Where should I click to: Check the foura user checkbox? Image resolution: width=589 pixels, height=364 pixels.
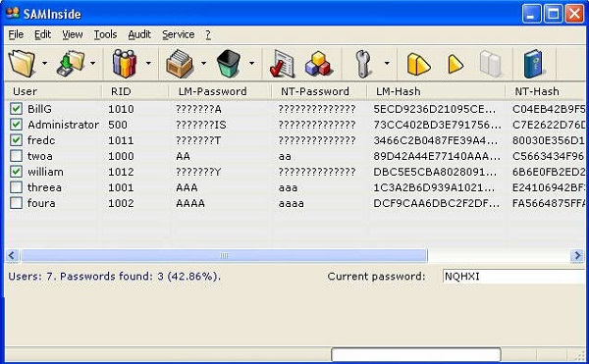[16, 203]
